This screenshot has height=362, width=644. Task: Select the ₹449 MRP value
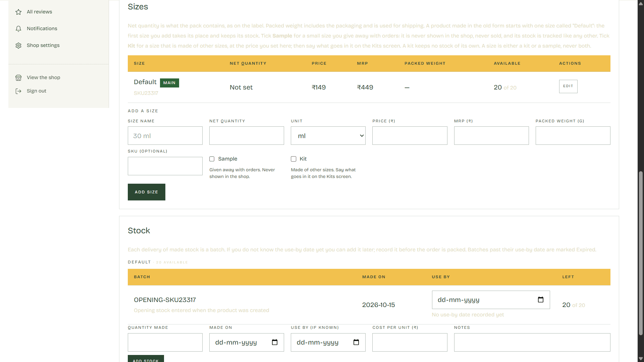coord(365,87)
